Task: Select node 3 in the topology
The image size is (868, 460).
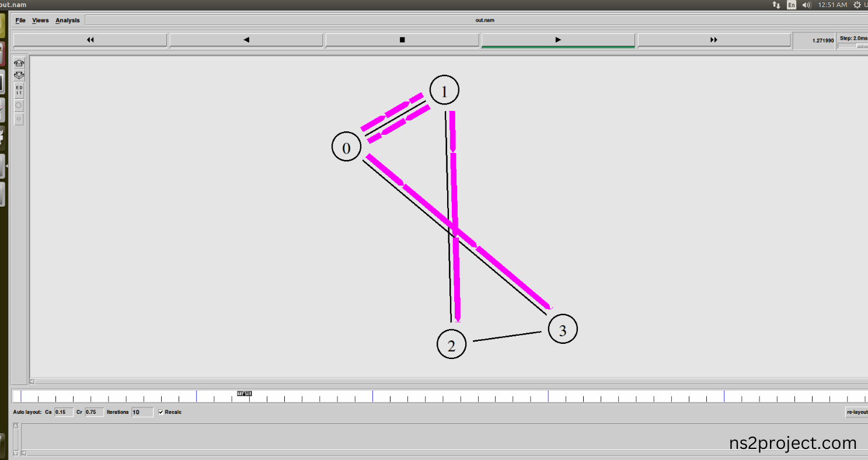Action: pyautogui.click(x=563, y=329)
